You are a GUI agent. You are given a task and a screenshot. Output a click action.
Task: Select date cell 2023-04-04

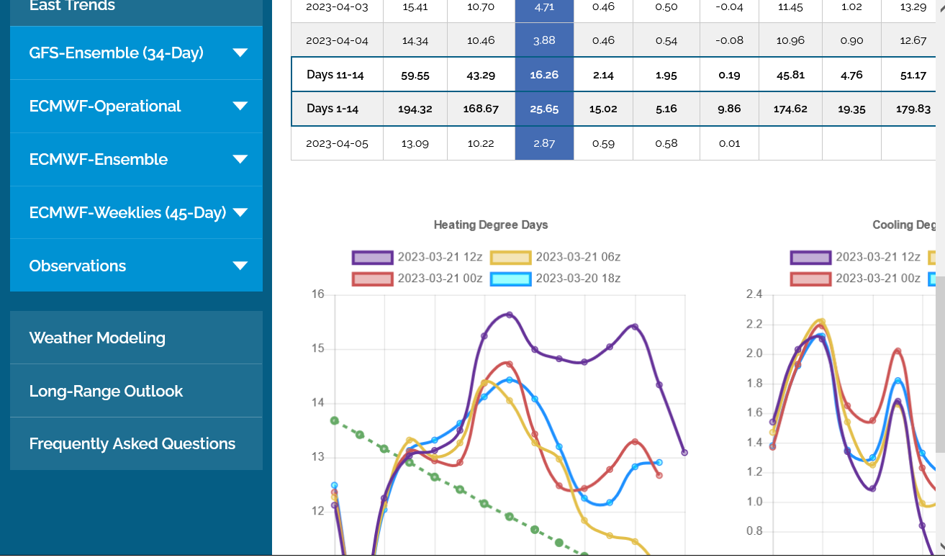point(337,40)
